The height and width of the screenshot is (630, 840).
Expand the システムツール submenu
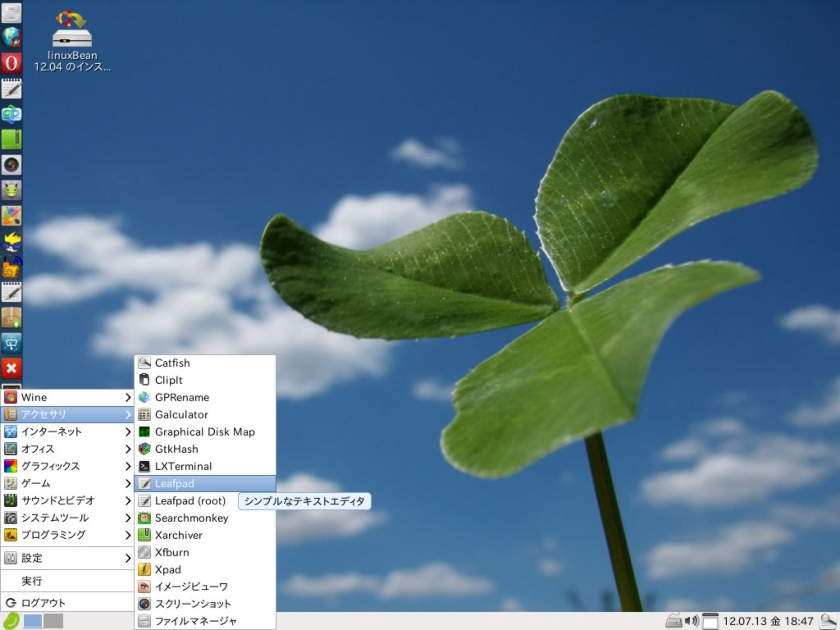point(67,518)
